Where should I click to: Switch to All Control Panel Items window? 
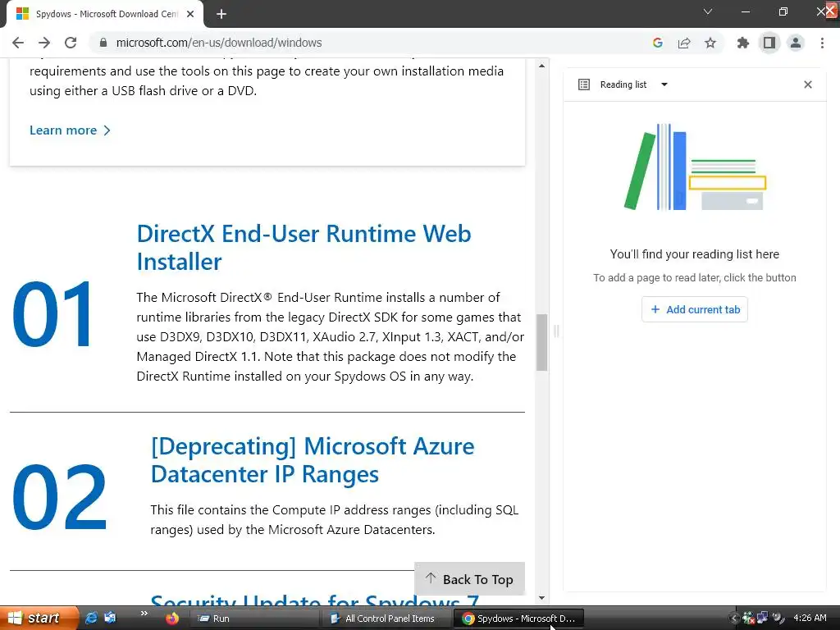(386, 619)
